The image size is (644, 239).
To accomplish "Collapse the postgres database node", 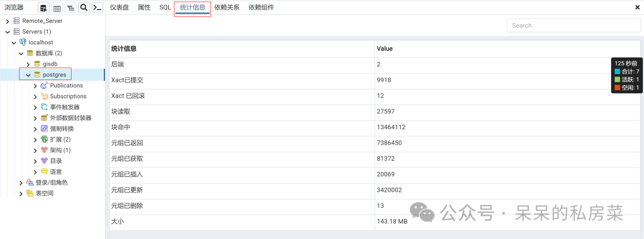I will pyautogui.click(x=29, y=75).
